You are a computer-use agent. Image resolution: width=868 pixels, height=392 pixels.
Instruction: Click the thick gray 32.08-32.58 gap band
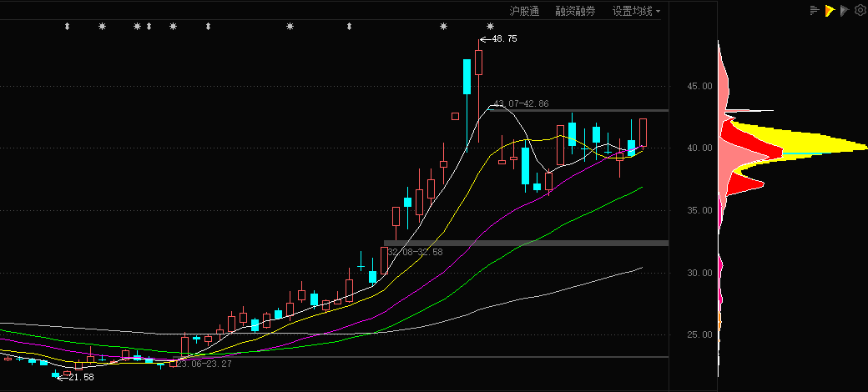pos(526,243)
